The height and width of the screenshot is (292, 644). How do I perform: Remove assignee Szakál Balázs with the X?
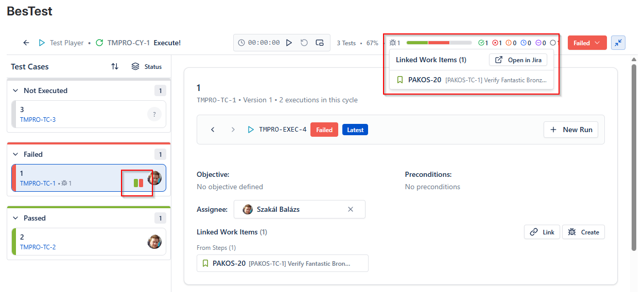(x=351, y=209)
